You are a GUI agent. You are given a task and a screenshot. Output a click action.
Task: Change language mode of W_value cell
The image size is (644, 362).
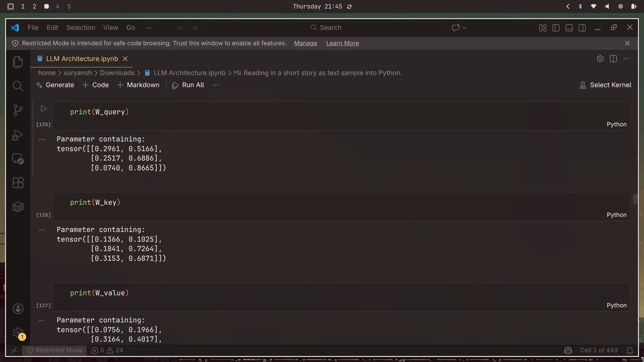[617, 305]
